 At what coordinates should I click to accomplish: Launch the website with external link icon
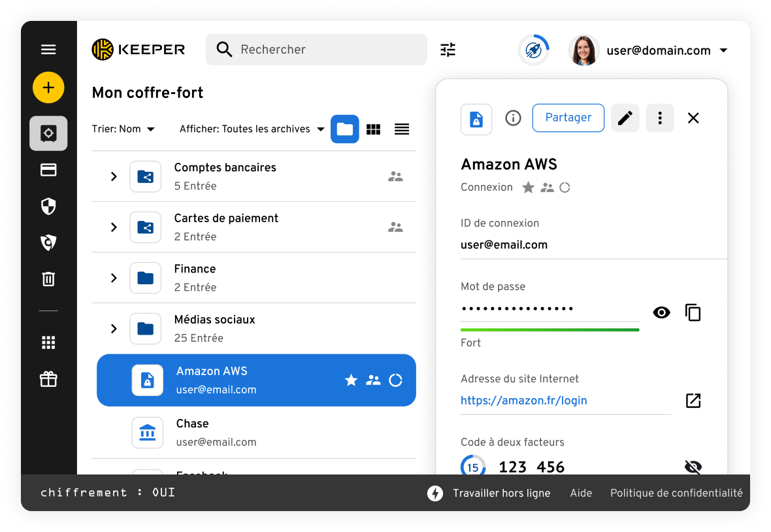[693, 400]
